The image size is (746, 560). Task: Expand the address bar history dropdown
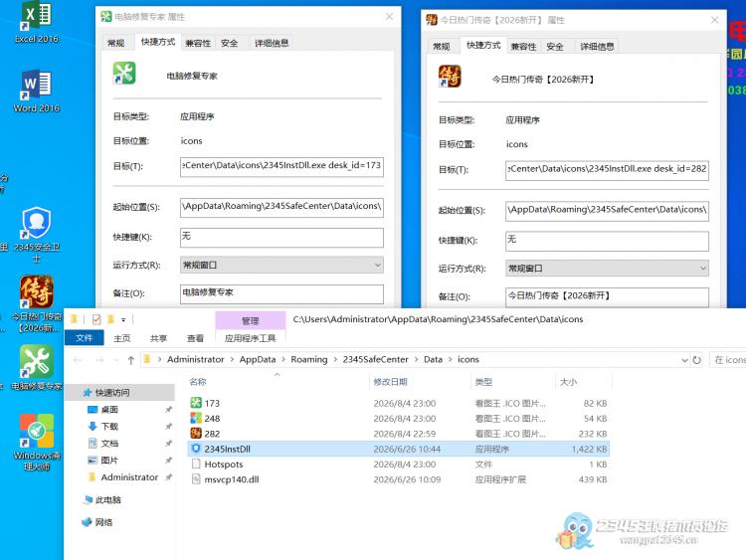pos(684,360)
